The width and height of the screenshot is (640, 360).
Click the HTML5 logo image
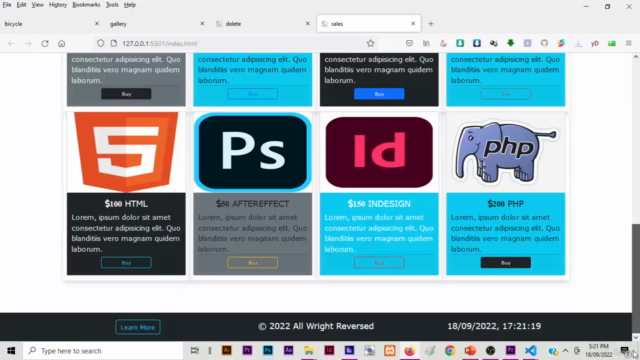[x=126, y=152]
